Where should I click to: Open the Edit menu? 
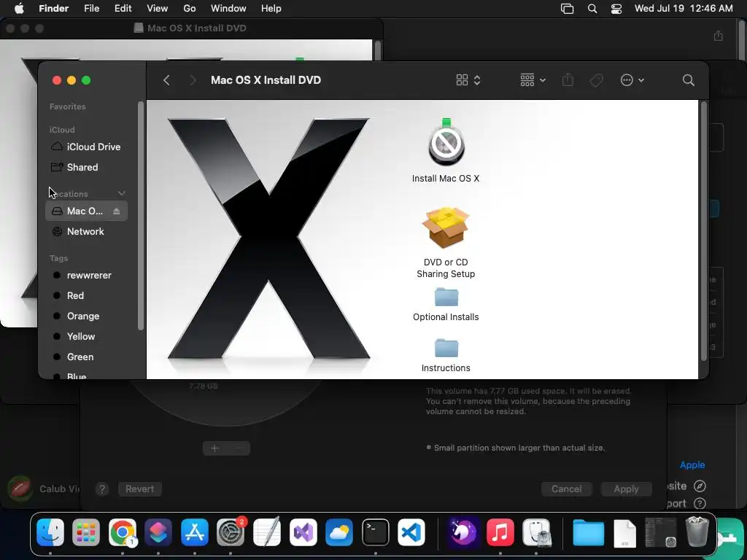pyautogui.click(x=123, y=9)
